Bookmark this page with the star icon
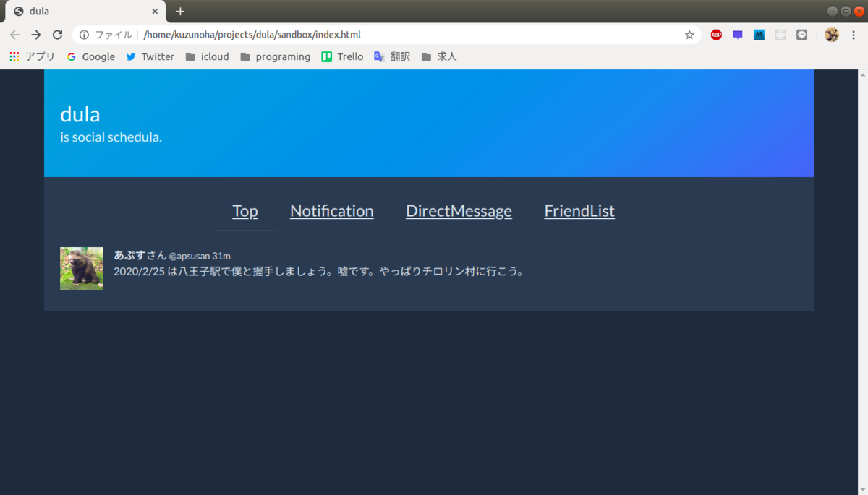 click(x=689, y=34)
